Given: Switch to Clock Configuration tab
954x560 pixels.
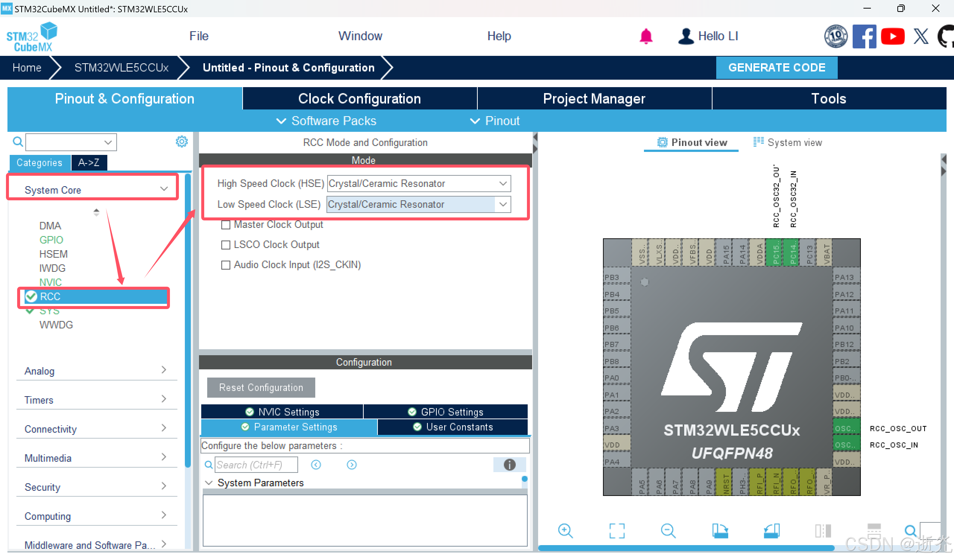Looking at the screenshot, I should (x=359, y=98).
